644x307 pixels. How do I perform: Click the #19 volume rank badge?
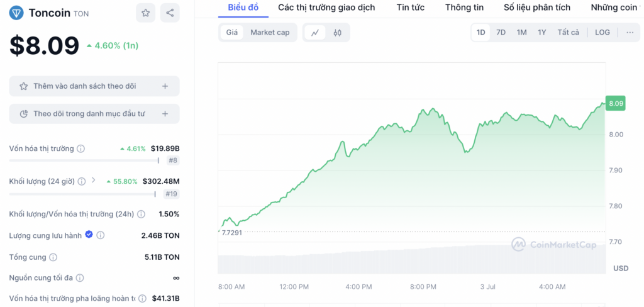point(171,194)
